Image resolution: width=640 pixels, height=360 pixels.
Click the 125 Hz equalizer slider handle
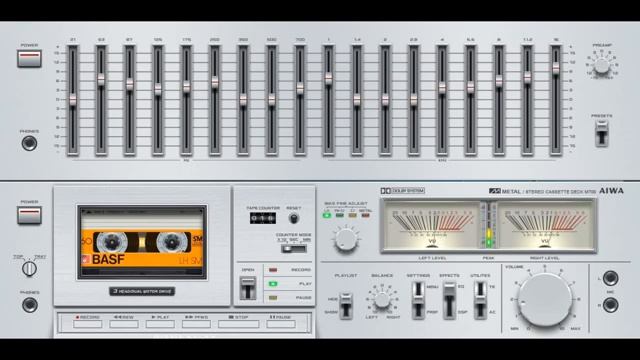[x=158, y=89]
